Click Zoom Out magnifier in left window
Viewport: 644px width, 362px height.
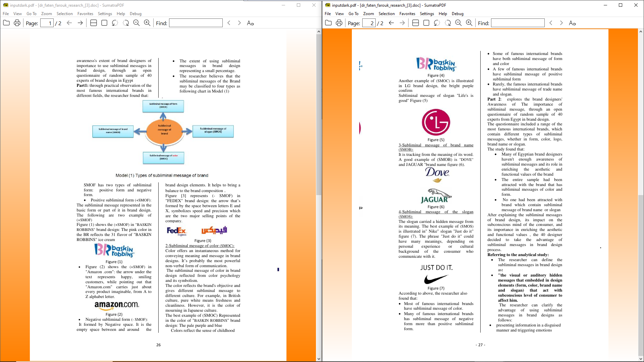137,23
